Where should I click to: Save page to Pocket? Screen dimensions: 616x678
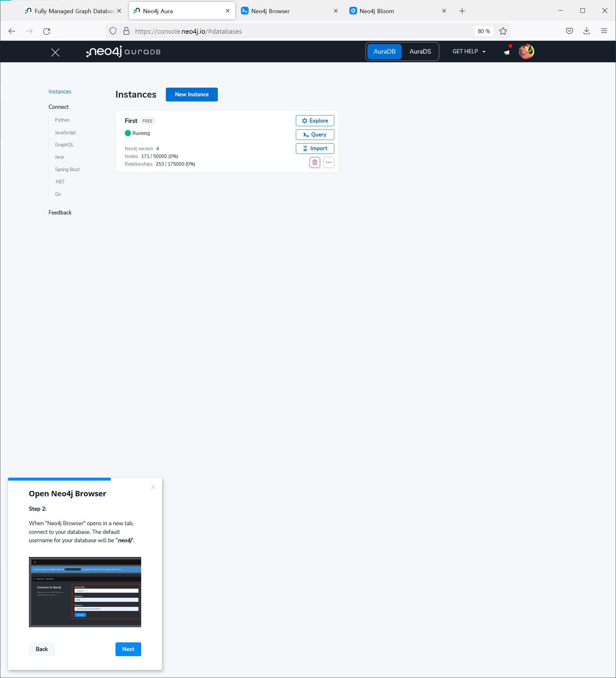tap(569, 31)
